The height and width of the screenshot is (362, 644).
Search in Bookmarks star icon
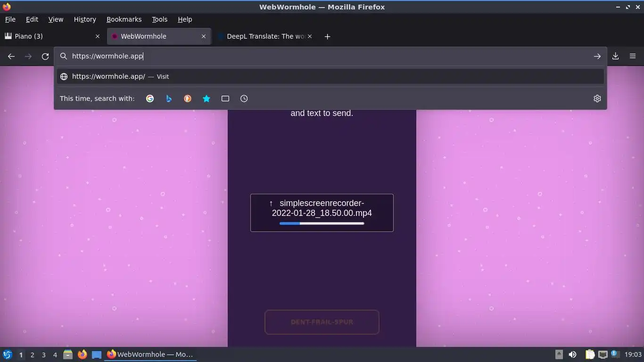[206, 99]
